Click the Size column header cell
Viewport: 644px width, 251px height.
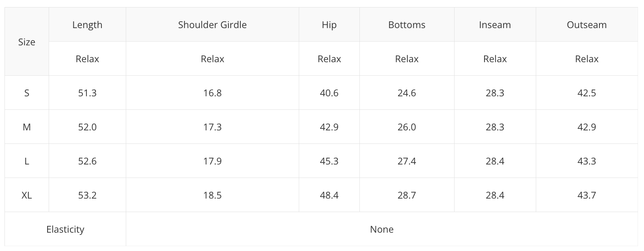pos(27,42)
